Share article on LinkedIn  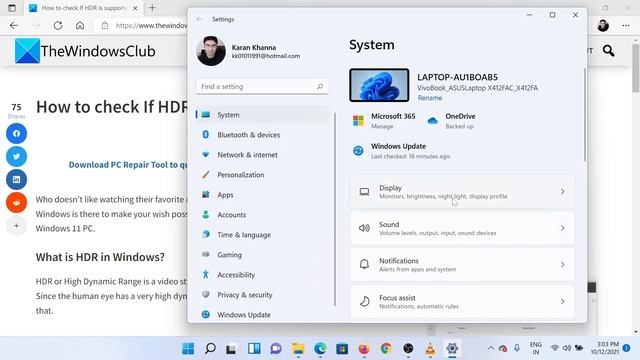(16, 180)
